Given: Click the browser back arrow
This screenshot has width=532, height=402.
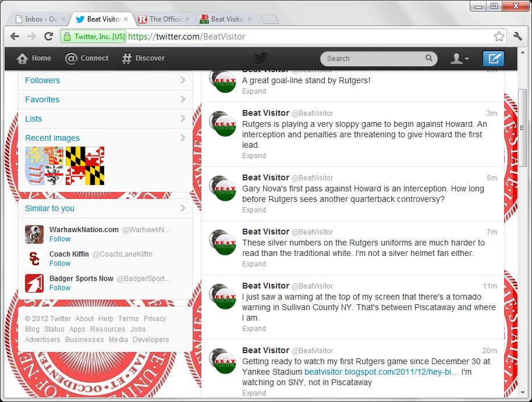Looking at the screenshot, I should (x=15, y=36).
